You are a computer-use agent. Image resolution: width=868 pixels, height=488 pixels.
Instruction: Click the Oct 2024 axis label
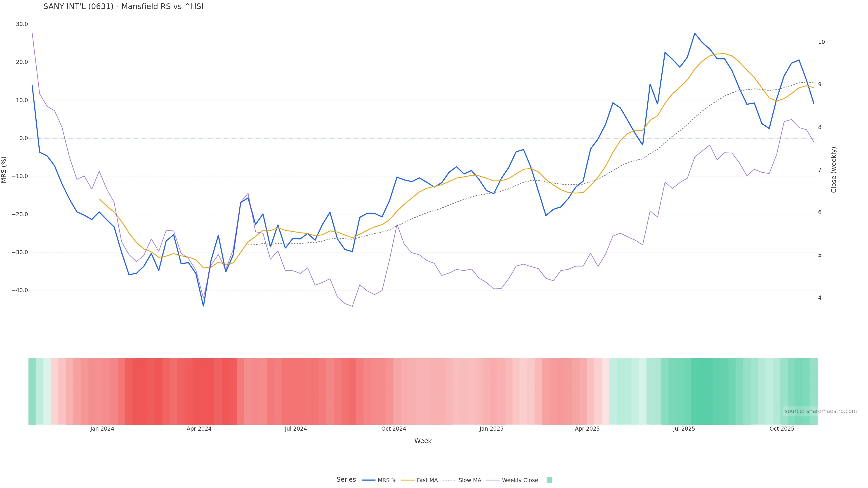(394, 429)
